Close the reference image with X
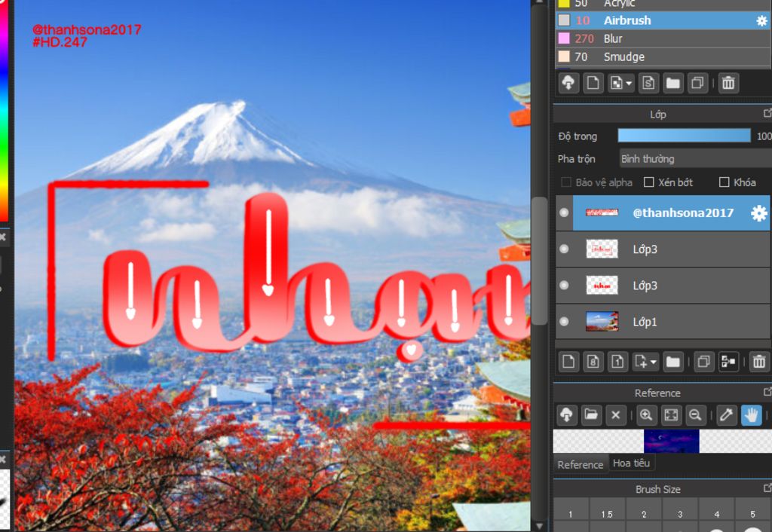 tap(615, 415)
